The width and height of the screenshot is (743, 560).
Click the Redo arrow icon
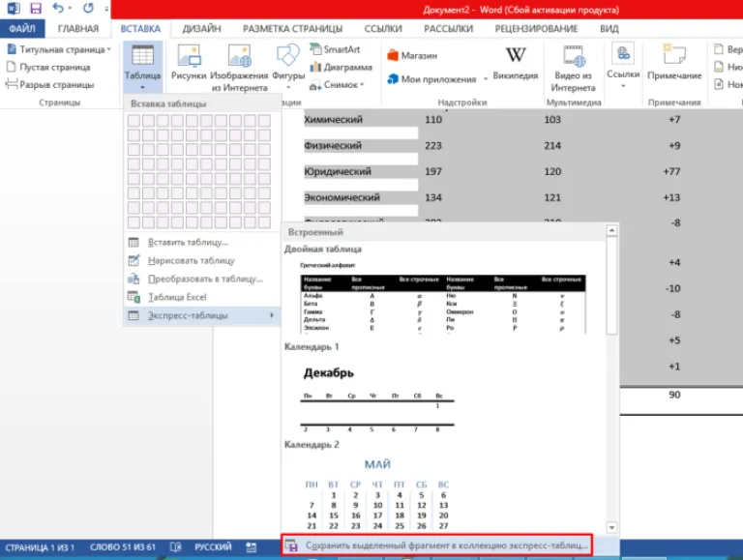(88, 8)
